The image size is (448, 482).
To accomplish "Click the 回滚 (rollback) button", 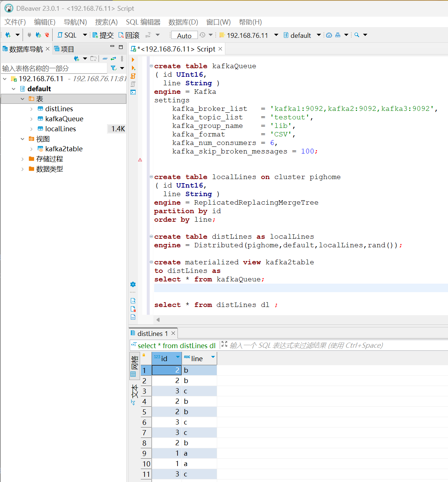I will (x=129, y=35).
